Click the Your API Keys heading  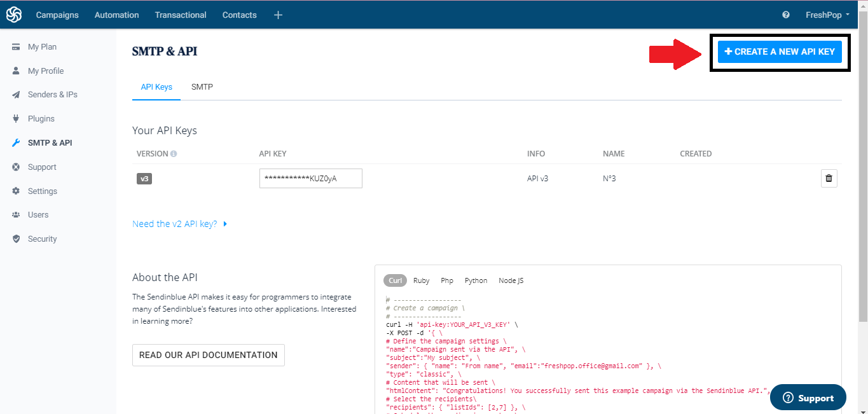pos(165,130)
